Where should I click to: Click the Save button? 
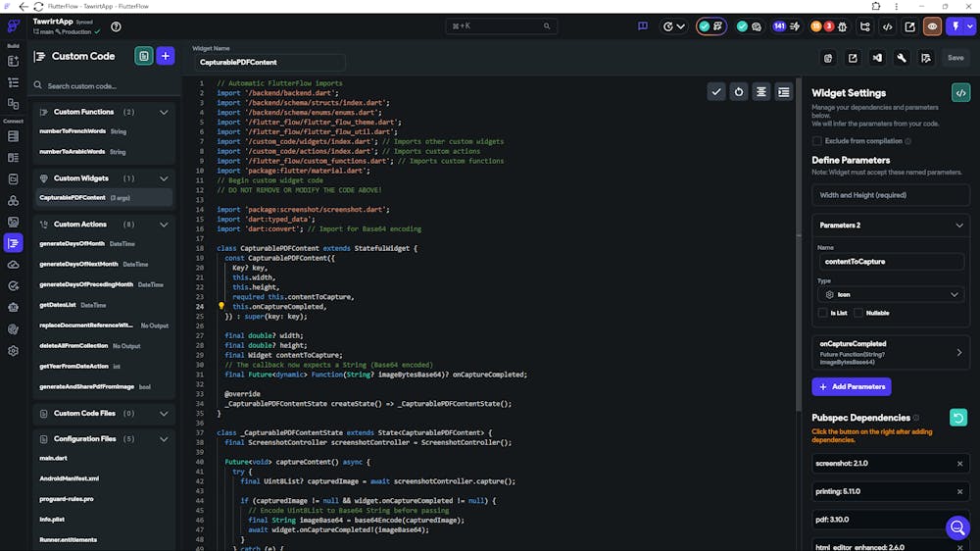tap(955, 58)
